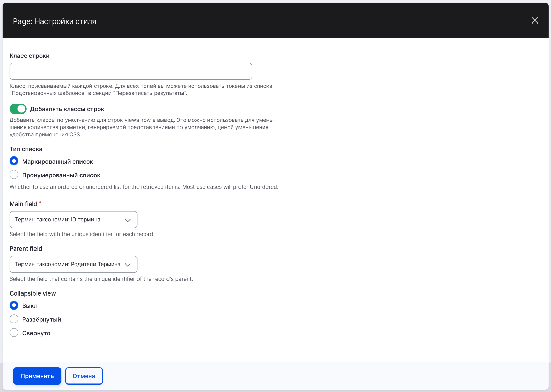Click the Пронумерованный список label text
The height and width of the screenshot is (392, 551).
(61, 175)
